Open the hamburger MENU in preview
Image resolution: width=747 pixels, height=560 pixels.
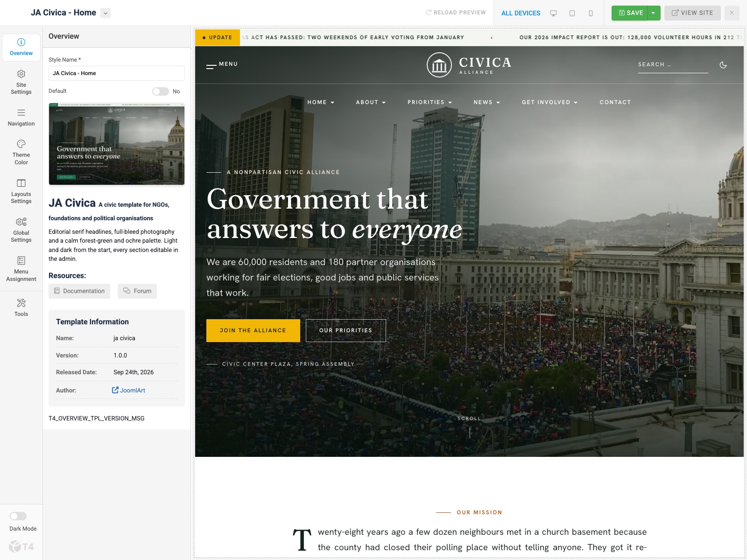[222, 64]
